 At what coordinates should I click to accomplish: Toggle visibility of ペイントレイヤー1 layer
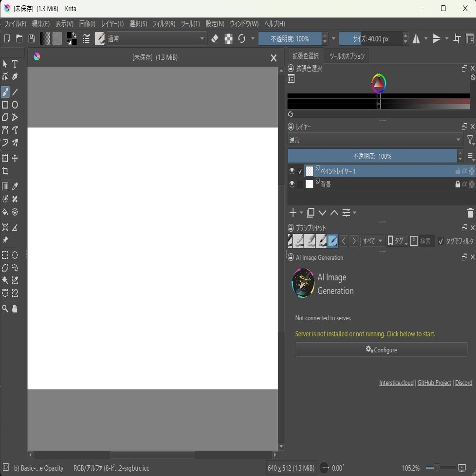click(x=292, y=171)
